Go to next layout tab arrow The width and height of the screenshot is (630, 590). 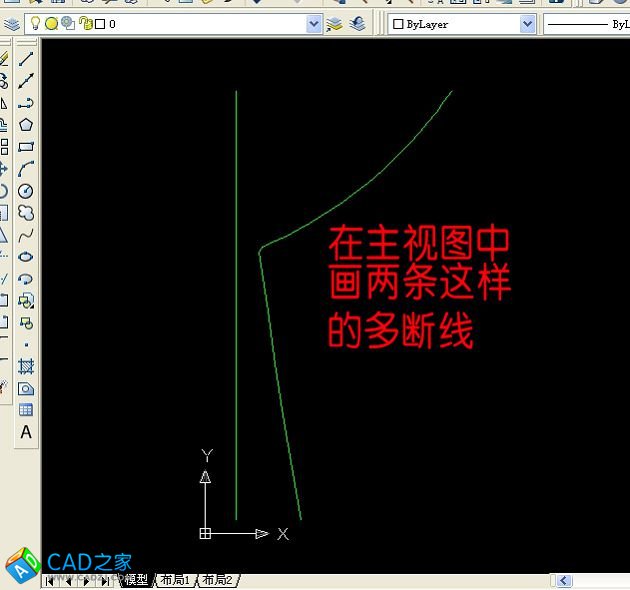(86, 582)
